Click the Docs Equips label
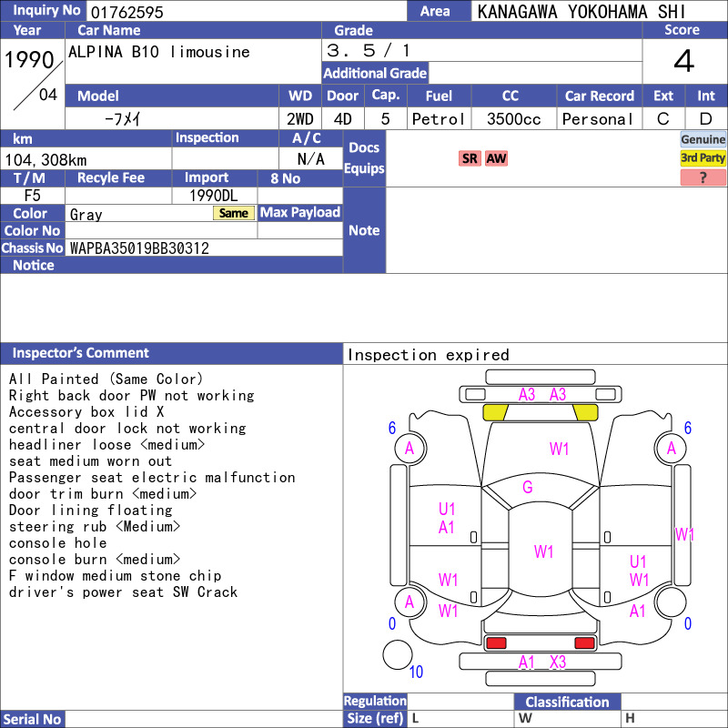The width and height of the screenshot is (728, 728). (364, 158)
